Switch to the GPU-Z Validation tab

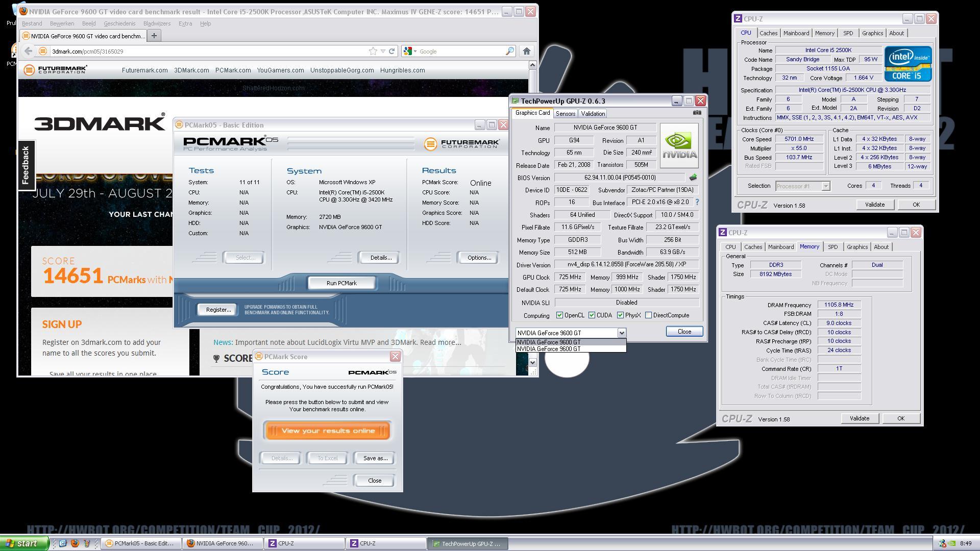pos(593,114)
